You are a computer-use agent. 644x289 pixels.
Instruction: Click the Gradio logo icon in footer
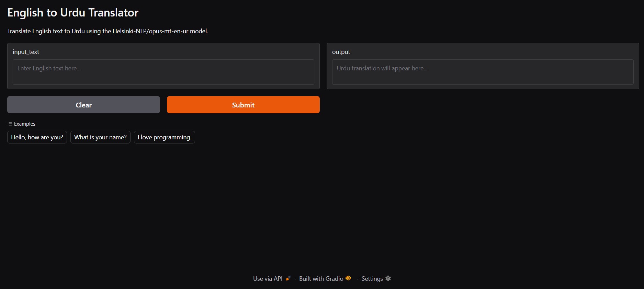click(x=348, y=278)
